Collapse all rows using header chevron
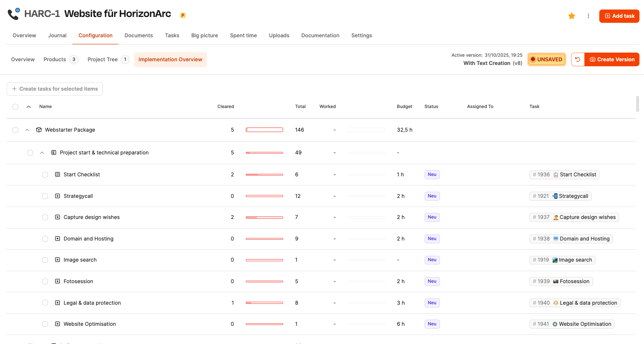Image resolution: width=644 pixels, height=344 pixels. tap(29, 107)
